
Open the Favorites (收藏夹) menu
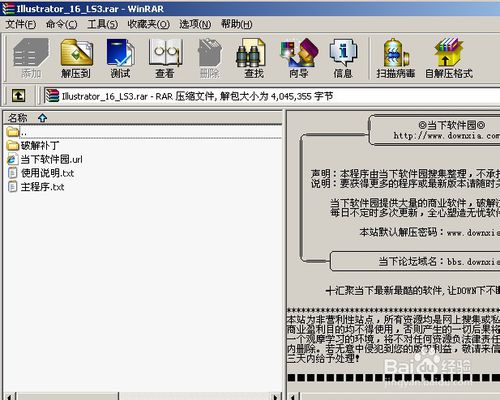click(x=149, y=24)
